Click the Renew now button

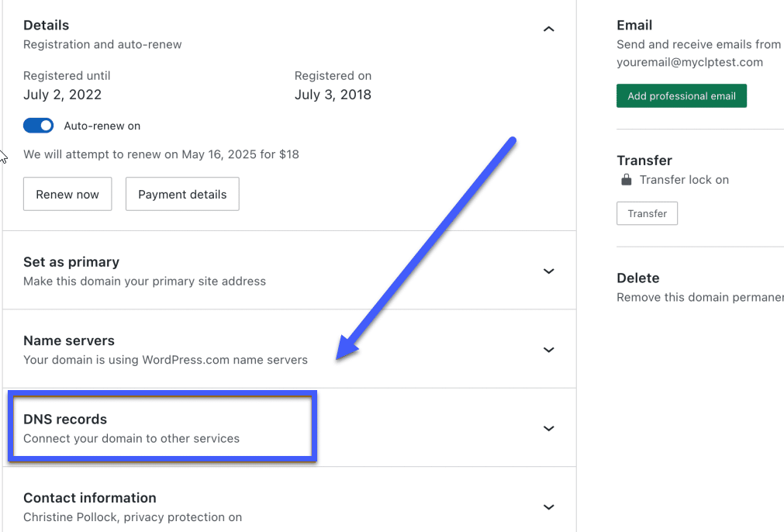click(x=67, y=195)
